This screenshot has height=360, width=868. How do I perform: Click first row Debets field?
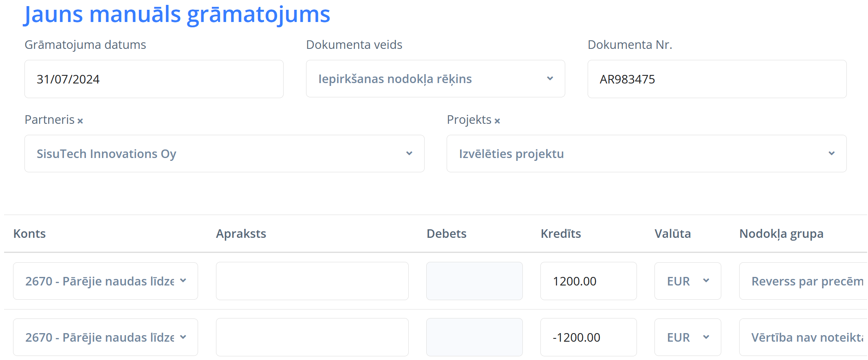pyautogui.click(x=474, y=281)
